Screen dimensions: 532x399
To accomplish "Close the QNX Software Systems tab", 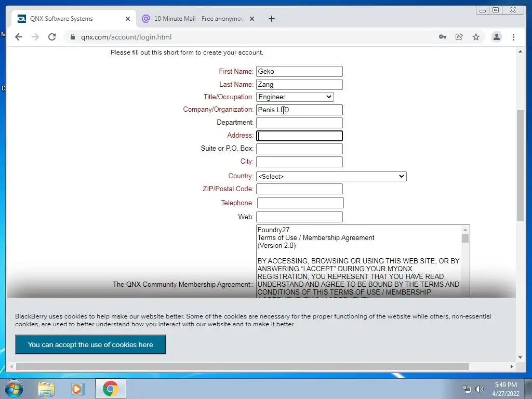I will tap(128, 19).
